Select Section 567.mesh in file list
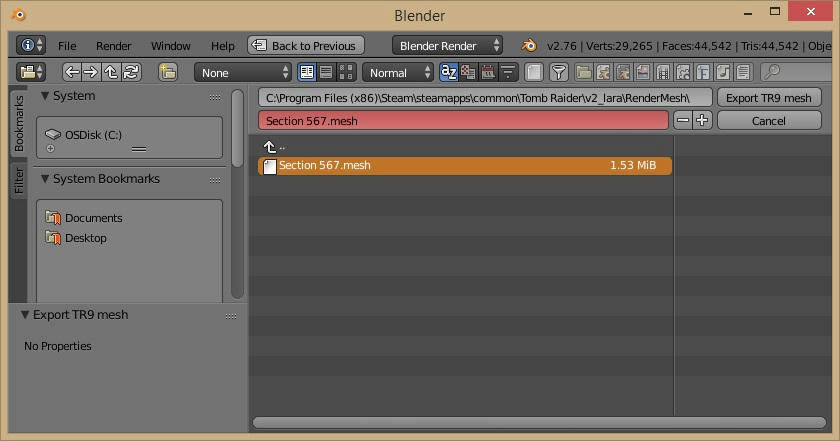Viewport: 840px width, 441px height. [x=464, y=166]
